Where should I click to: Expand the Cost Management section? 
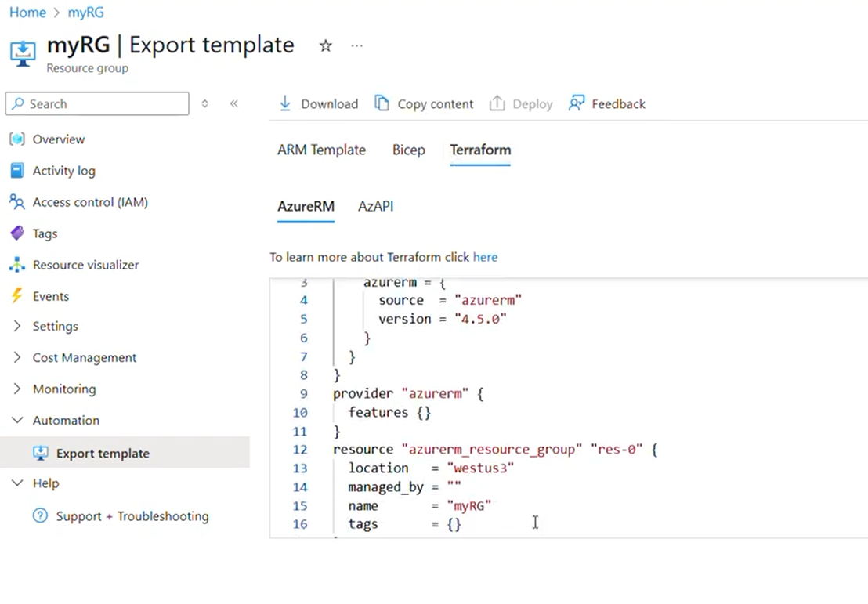(17, 357)
